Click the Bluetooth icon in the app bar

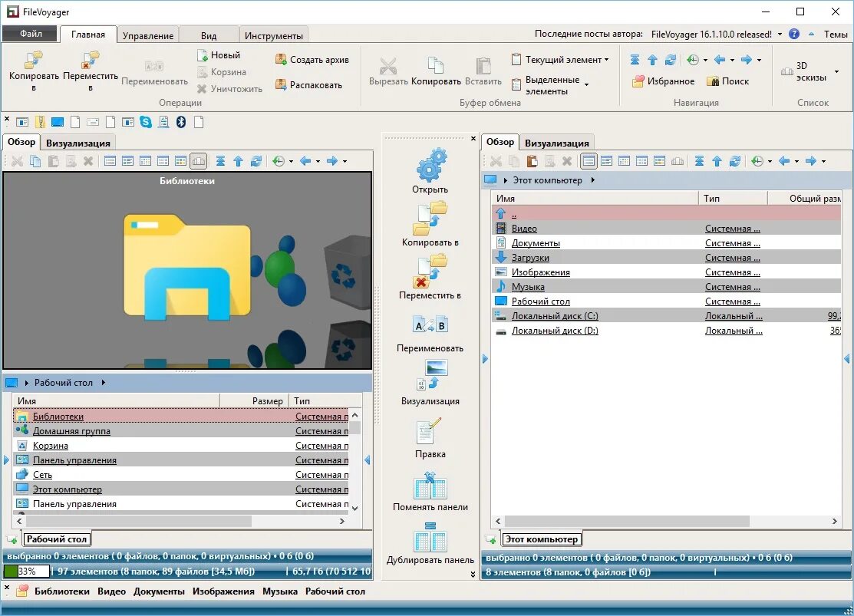click(181, 122)
